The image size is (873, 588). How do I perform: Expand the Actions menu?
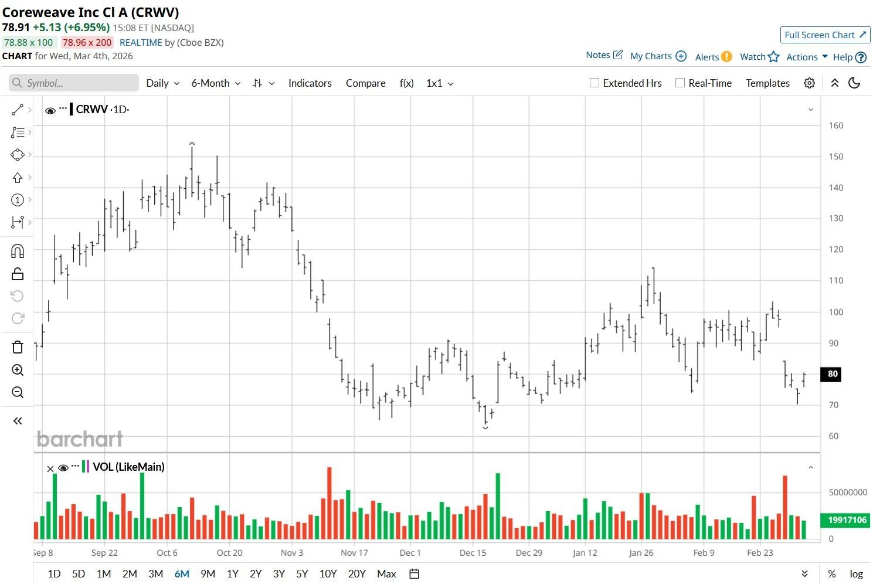807,57
